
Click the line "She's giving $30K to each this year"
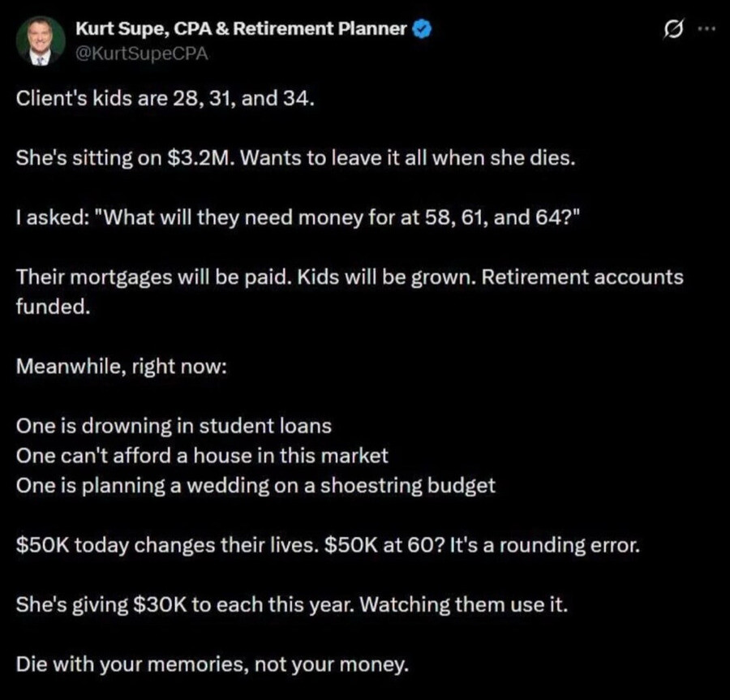[x=185, y=604]
